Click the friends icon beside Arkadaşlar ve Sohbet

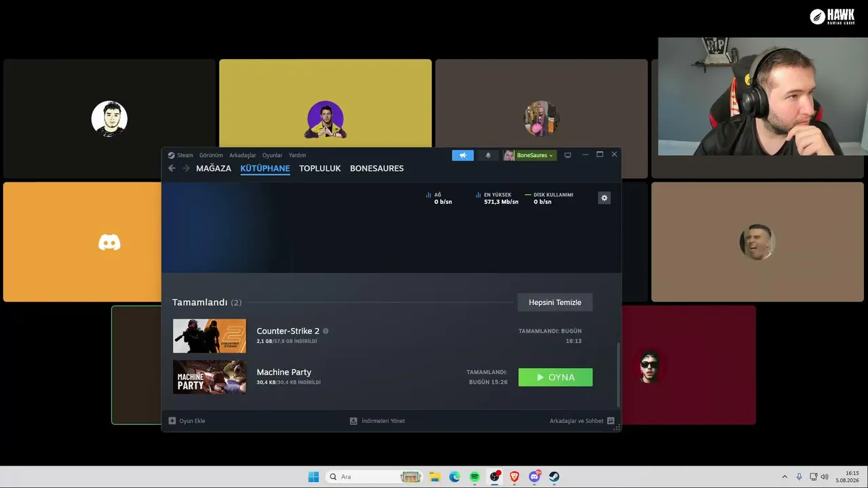click(x=610, y=421)
